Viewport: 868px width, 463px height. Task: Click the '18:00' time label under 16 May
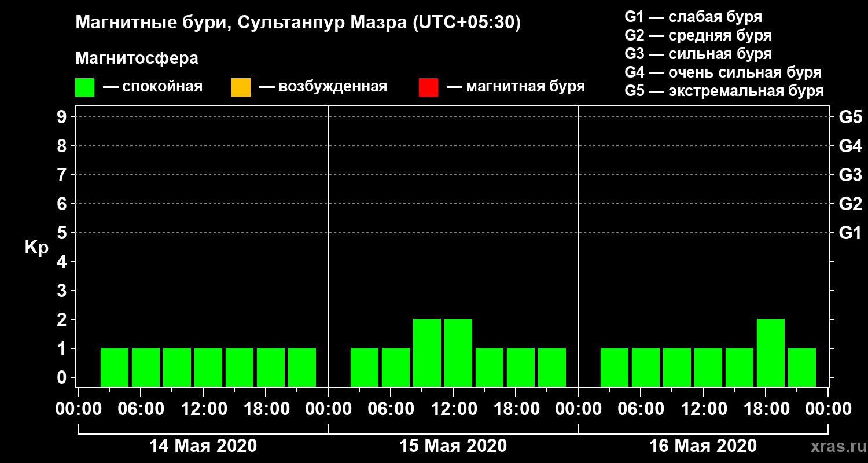(x=766, y=409)
